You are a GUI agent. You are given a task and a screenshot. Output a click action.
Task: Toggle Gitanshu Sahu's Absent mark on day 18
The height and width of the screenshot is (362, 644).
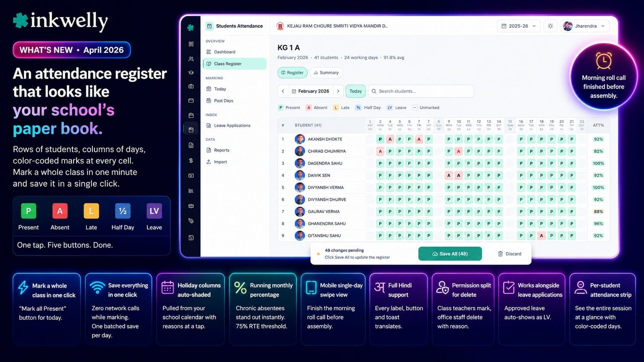(542, 235)
